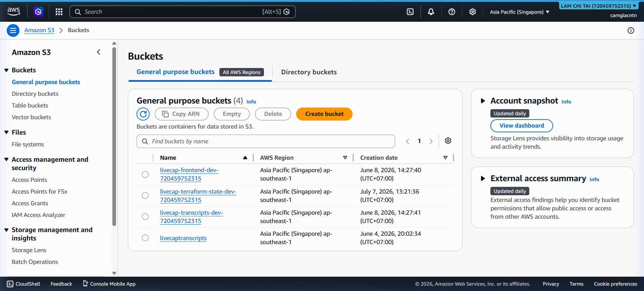Open the info panel icon at top right
644x291 pixels.
click(x=631, y=30)
